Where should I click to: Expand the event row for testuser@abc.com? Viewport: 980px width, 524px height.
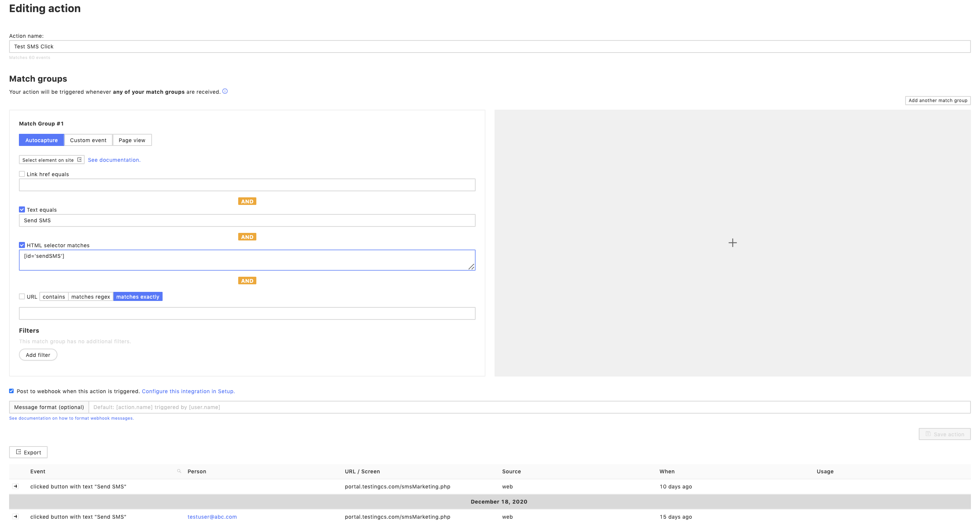16,517
